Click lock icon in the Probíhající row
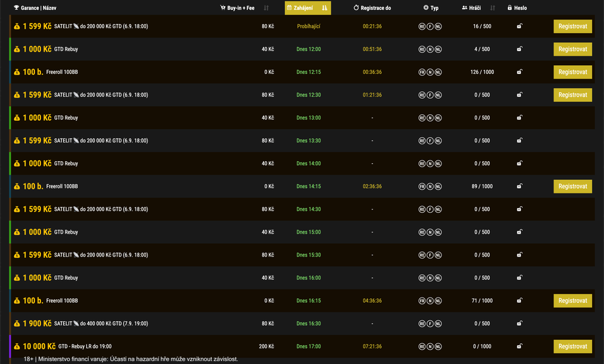 pyautogui.click(x=519, y=26)
